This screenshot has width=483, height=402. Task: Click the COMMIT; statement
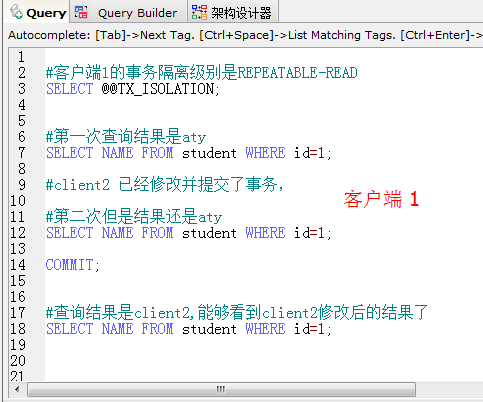72,265
